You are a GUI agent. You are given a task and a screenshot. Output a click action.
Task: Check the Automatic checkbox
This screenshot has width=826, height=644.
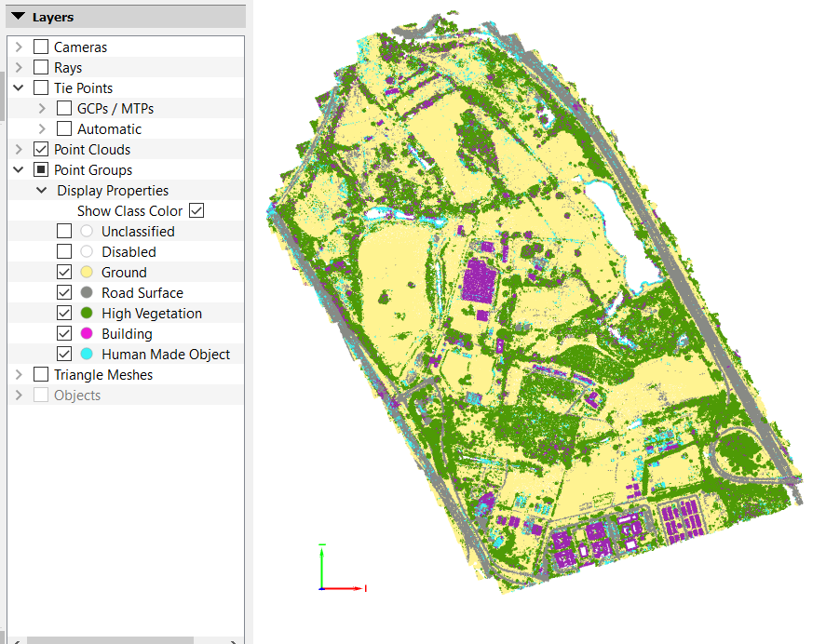tap(64, 129)
